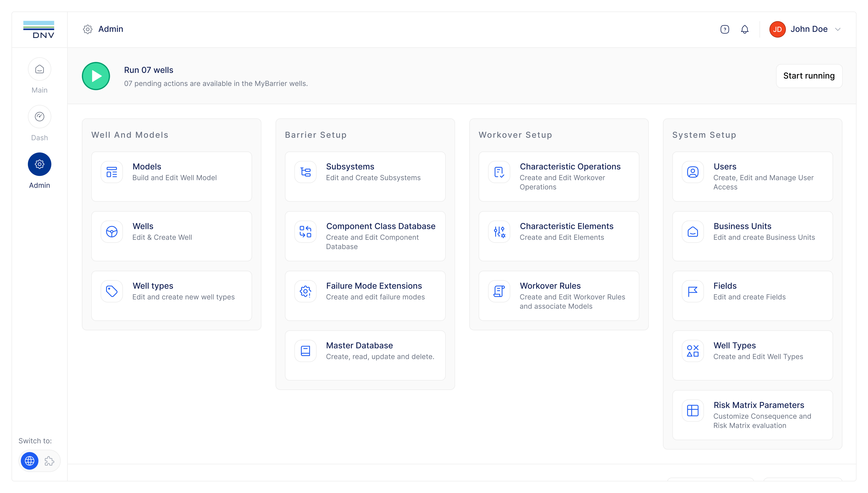Image resolution: width=868 pixels, height=493 pixels.
Task: Click '07 pending actions are available' text
Action: point(216,84)
